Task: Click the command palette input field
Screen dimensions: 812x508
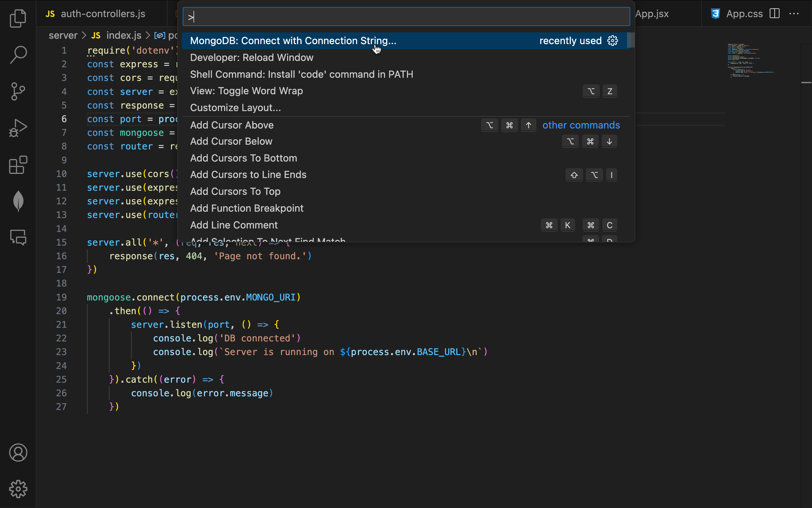Action: click(x=406, y=16)
